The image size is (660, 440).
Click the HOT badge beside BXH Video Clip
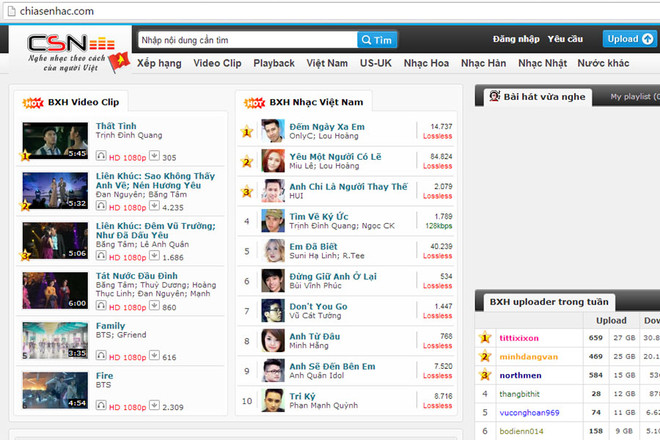click(32, 102)
